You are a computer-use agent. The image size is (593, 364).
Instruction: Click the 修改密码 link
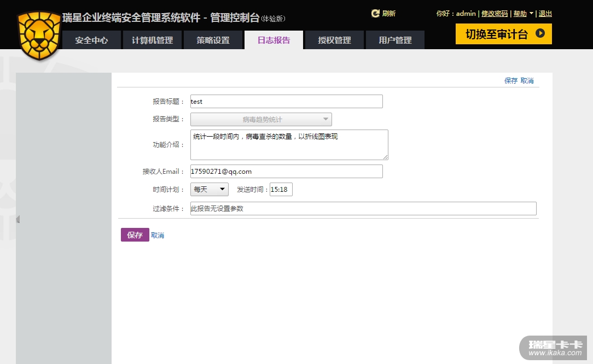coord(495,14)
